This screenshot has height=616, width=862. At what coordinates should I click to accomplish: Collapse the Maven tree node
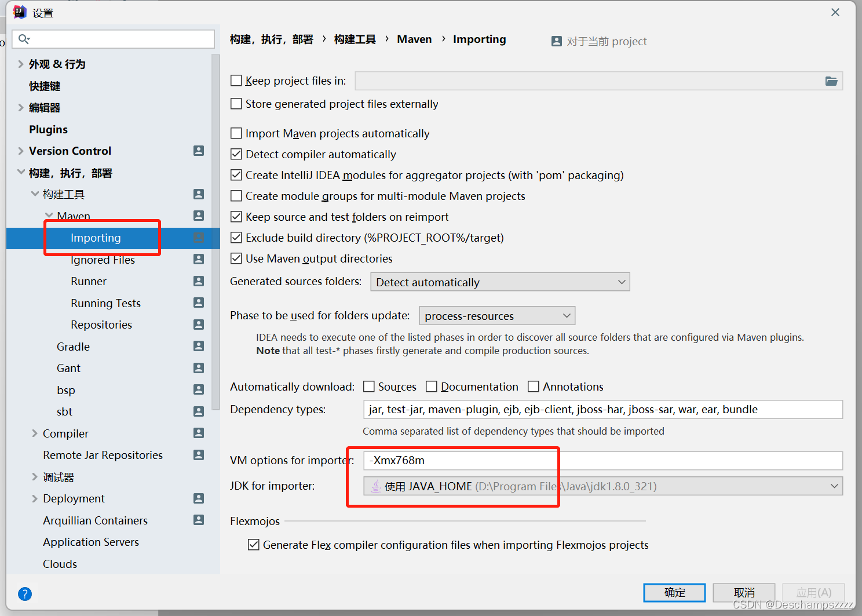coord(49,216)
